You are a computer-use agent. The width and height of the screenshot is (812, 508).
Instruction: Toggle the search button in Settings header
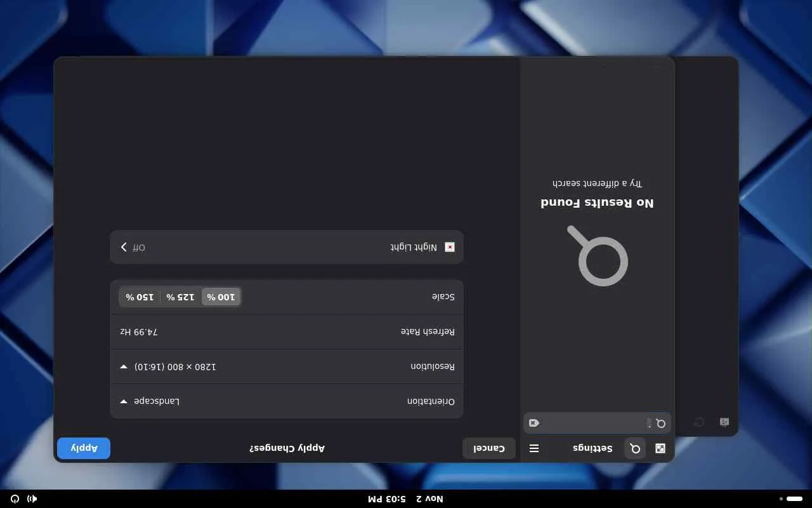[x=635, y=448]
